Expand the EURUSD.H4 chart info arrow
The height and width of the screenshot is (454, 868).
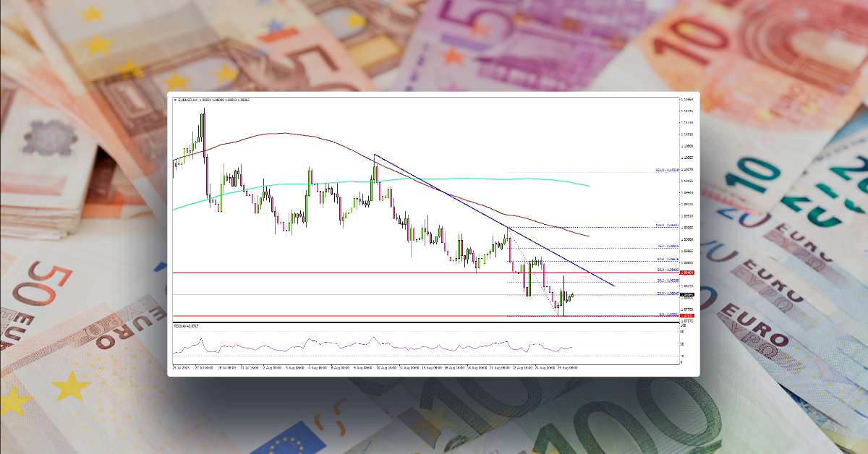click(x=175, y=100)
